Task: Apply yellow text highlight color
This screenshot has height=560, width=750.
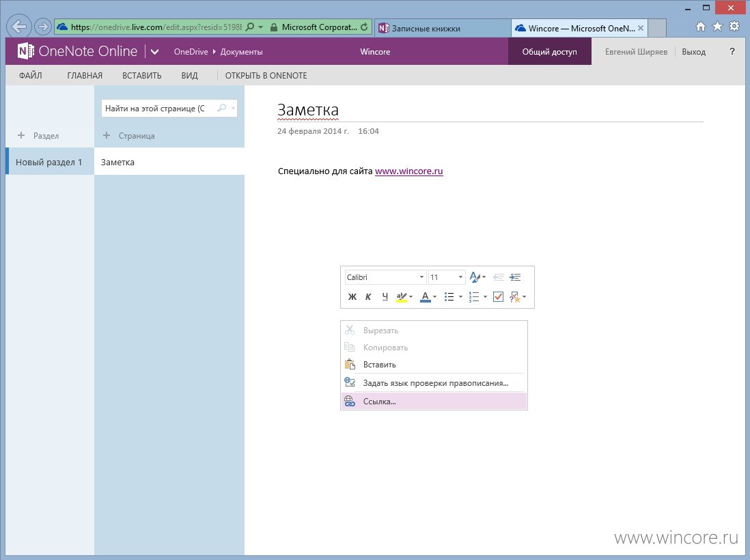Action: click(402, 297)
